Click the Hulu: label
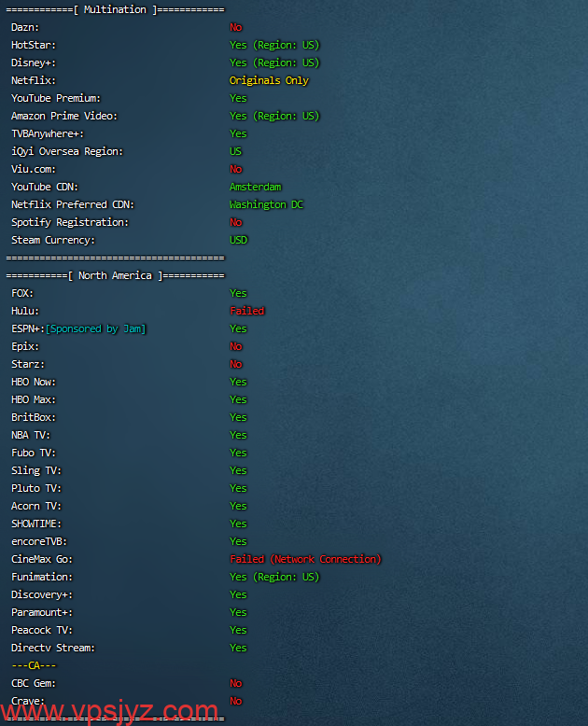 25,311
